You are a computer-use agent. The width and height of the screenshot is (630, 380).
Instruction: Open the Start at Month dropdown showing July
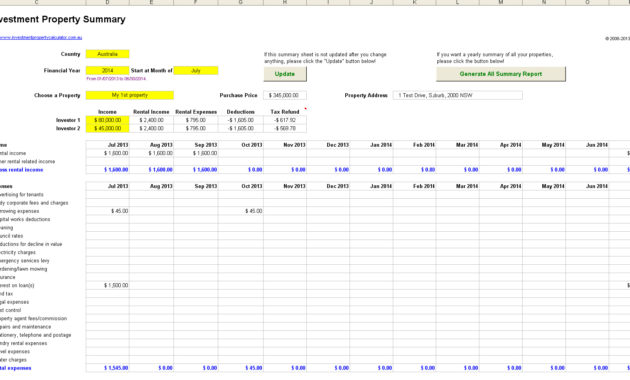(196, 71)
